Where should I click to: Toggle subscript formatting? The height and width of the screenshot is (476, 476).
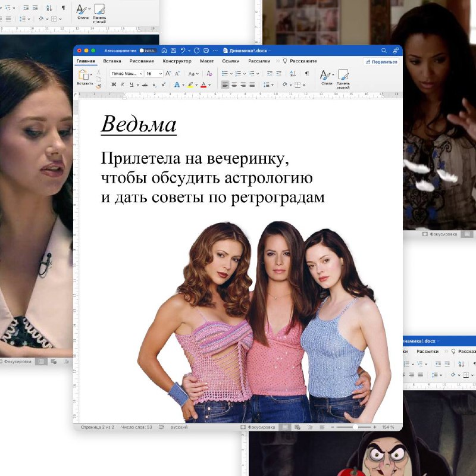(154, 84)
